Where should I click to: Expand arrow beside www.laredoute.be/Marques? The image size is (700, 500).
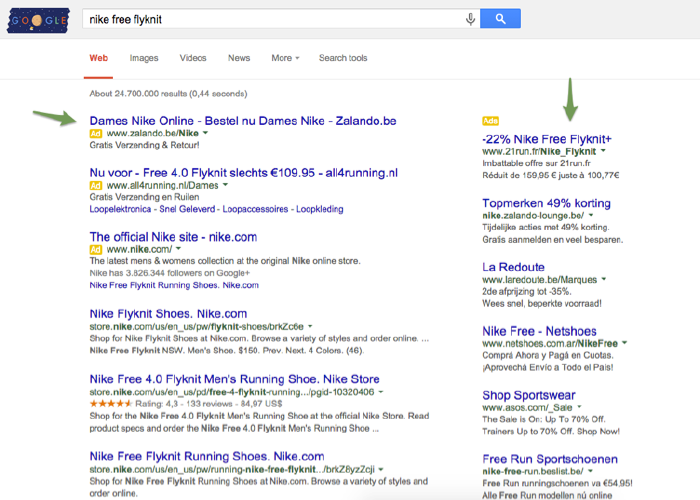[604, 279]
